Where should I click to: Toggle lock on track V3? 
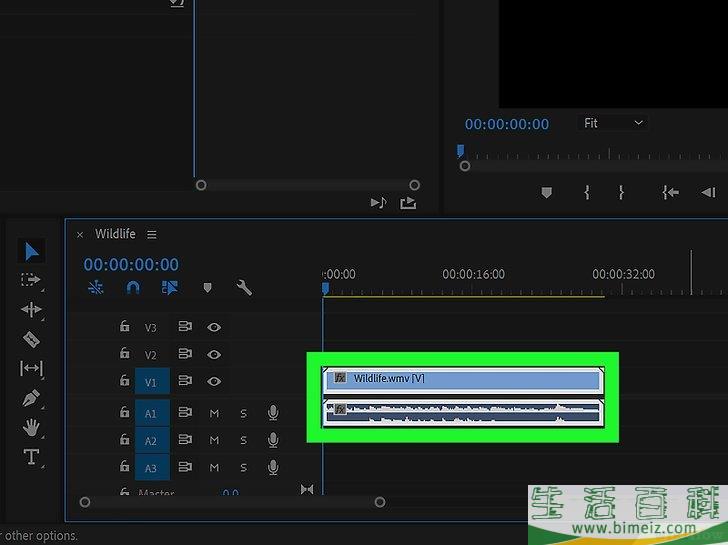pos(124,326)
